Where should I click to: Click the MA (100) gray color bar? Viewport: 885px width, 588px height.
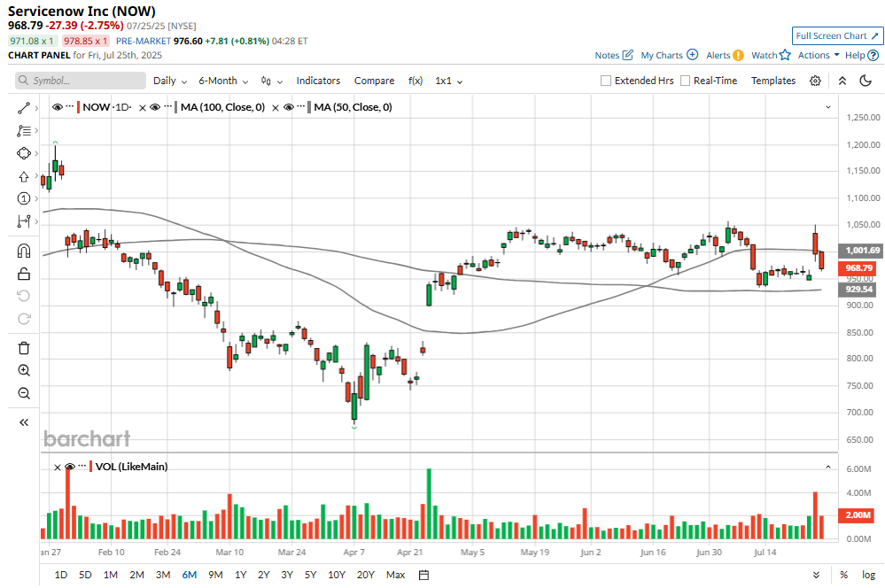click(x=176, y=107)
